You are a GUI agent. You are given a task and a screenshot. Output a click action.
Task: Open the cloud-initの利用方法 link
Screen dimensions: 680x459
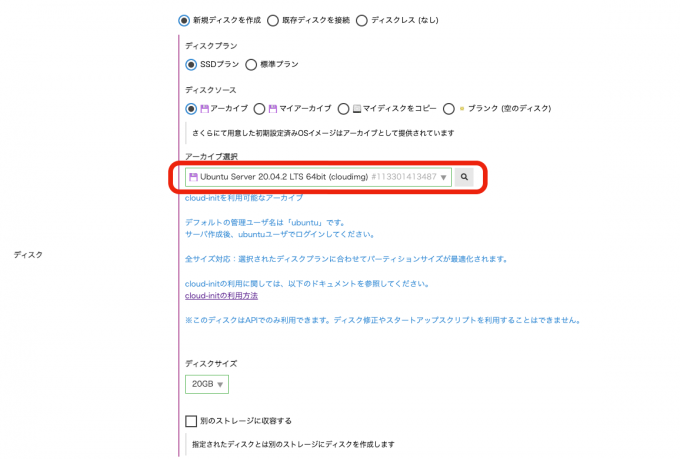(221, 296)
